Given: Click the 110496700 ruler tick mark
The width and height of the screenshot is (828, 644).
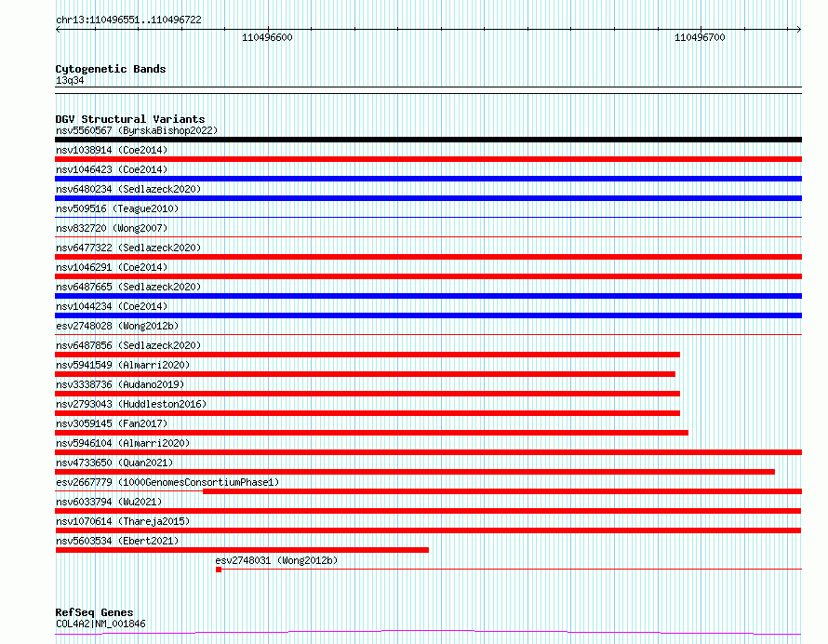Looking at the screenshot, I should (x=701, y=28).
